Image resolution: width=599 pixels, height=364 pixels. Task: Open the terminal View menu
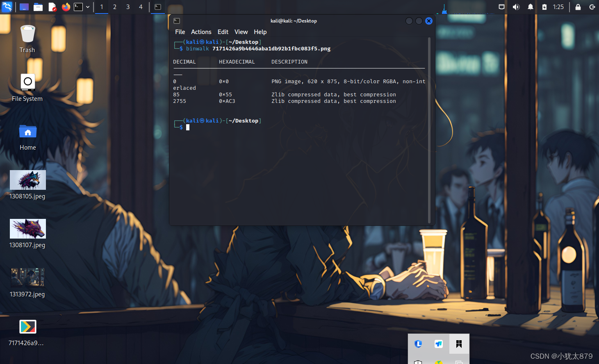[x=241, y=32]
